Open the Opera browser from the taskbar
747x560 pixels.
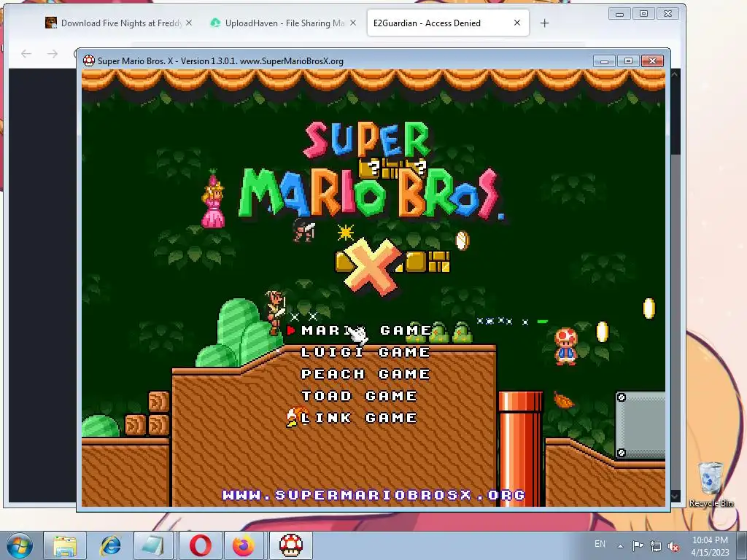pos(200,545)
